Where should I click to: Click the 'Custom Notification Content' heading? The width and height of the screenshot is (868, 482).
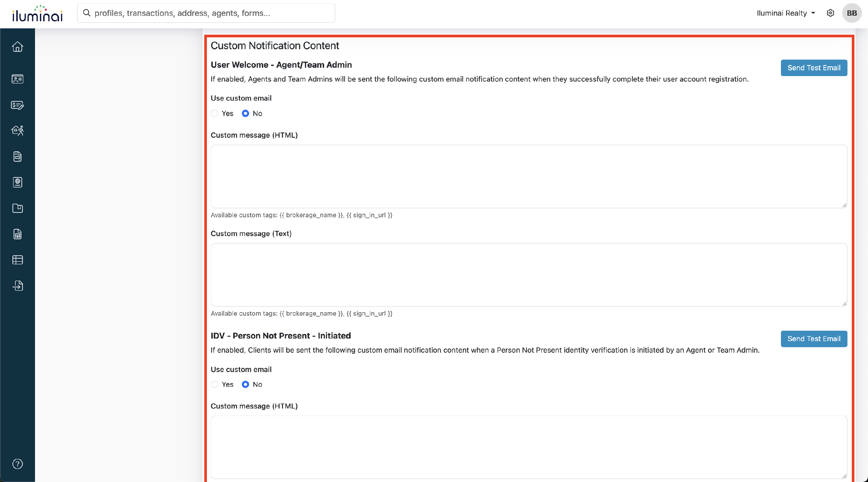(x=275, y=45)
